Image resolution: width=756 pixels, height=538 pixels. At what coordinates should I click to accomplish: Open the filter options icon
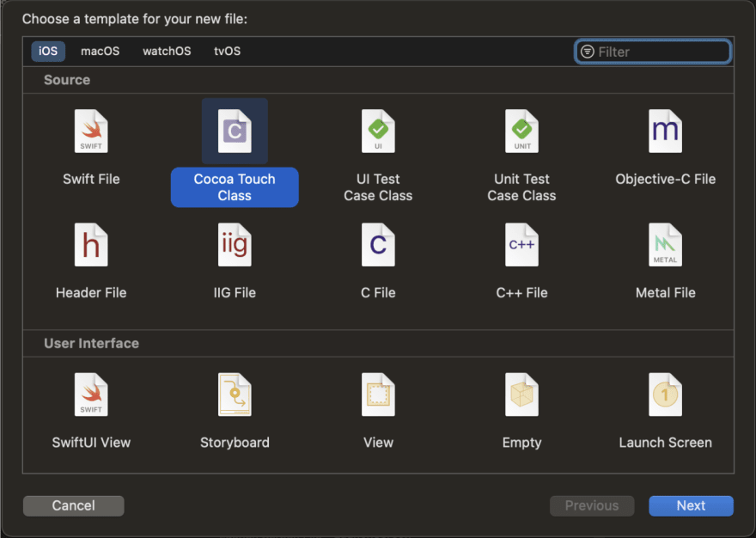tap(588, 52)
